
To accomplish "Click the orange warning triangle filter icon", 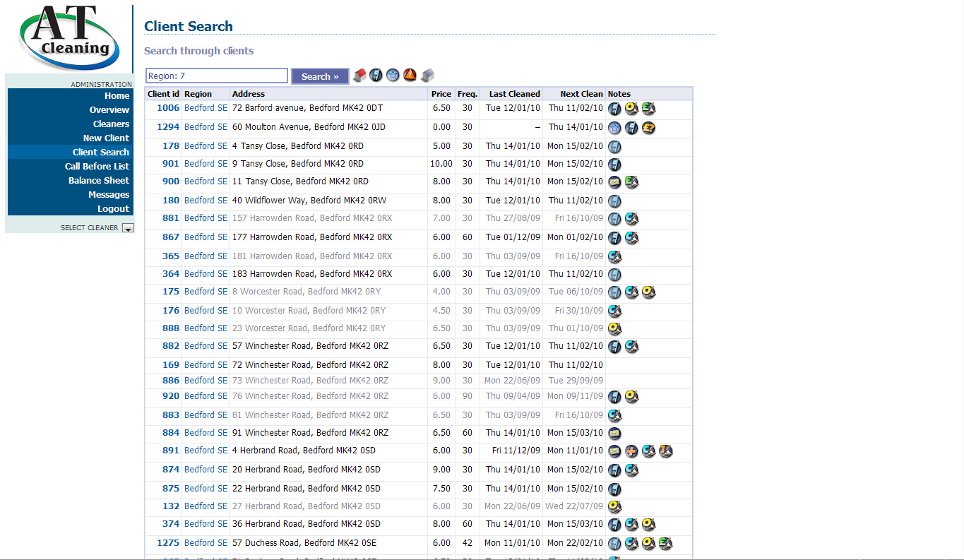I will pyautogui.click(x=410, y=76).
